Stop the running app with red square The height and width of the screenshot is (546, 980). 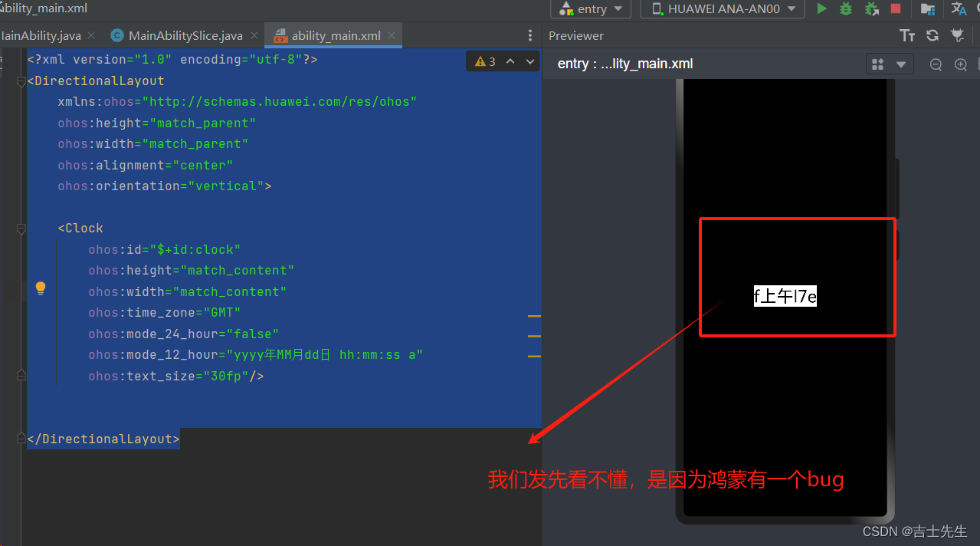pos(896,8)
